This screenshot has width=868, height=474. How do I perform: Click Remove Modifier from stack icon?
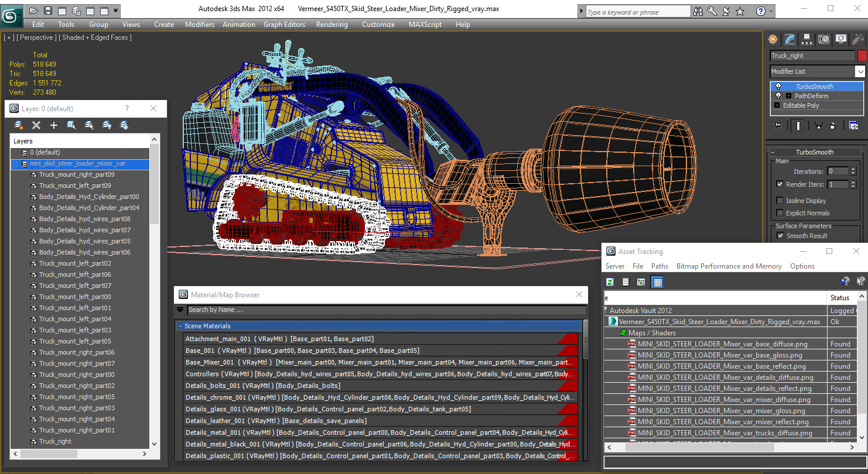click(832, 125)
